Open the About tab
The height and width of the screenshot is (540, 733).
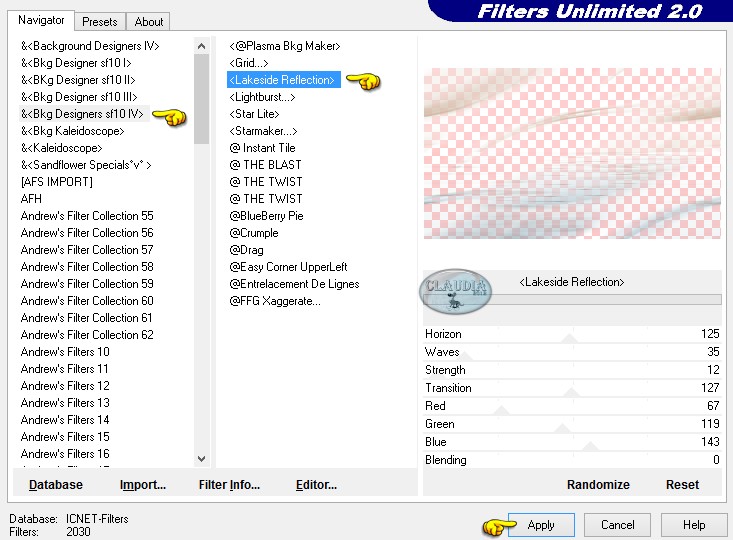click(149, 22)
